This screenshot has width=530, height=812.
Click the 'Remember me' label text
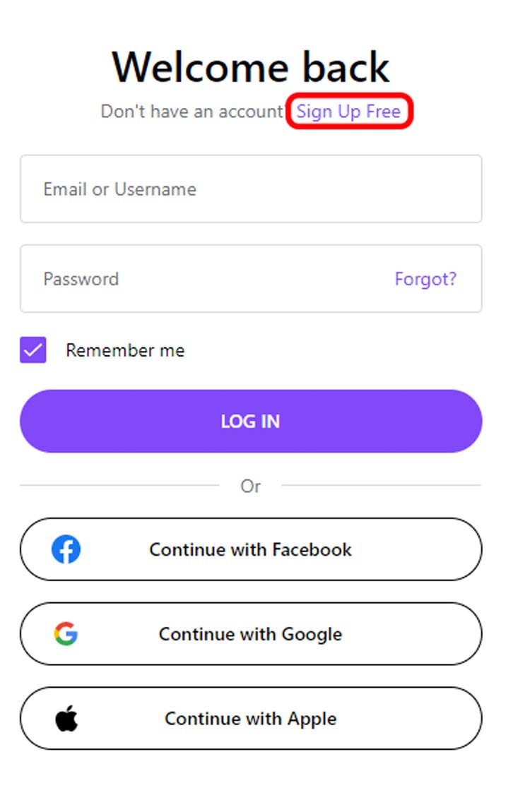pyautogui.click(x=125, y=350)
